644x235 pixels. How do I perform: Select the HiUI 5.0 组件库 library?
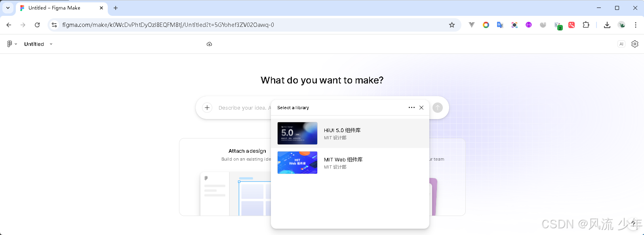350,133
